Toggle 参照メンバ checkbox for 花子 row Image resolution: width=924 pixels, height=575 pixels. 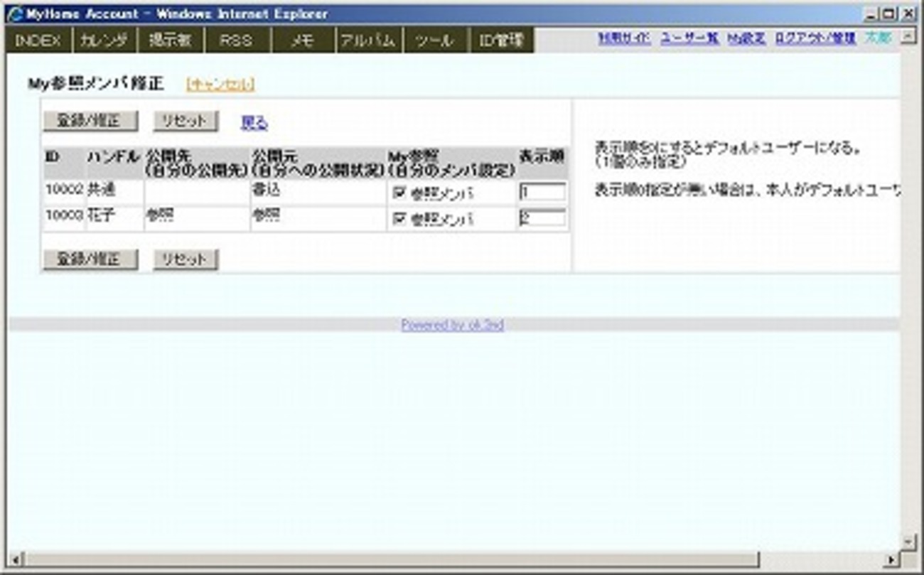[399, 219]
